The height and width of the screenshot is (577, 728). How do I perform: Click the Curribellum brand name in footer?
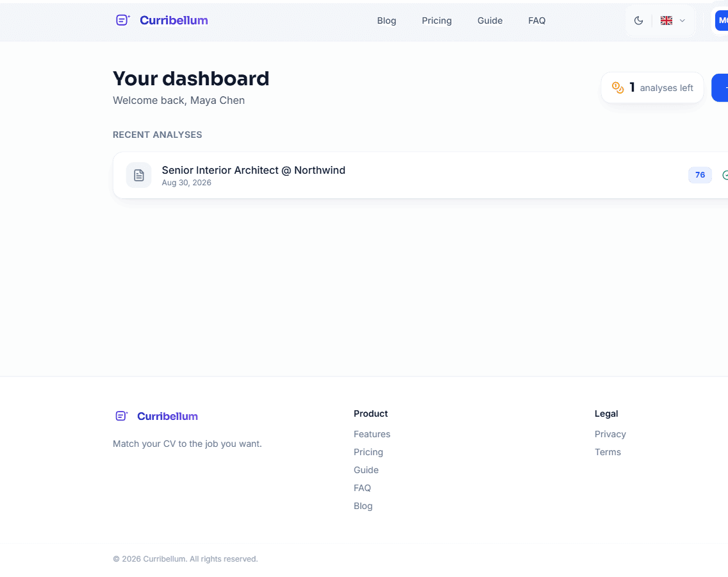[x=167, y=416]
